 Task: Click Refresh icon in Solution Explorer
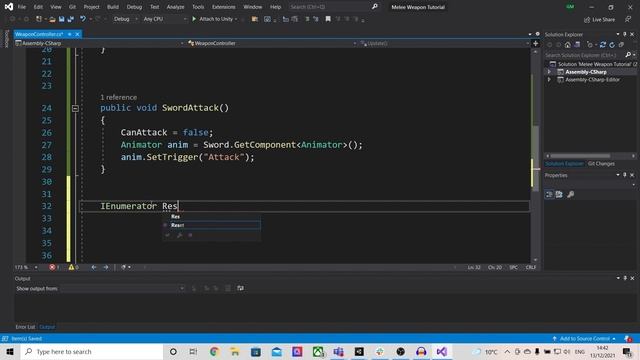click(x=612, y=45)
